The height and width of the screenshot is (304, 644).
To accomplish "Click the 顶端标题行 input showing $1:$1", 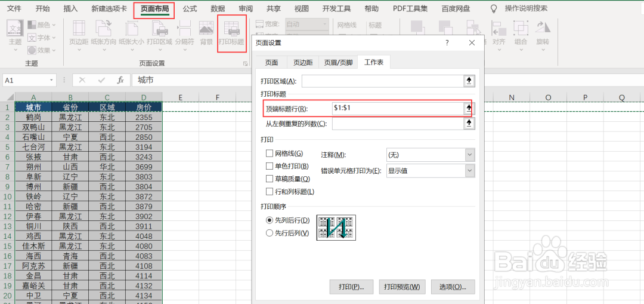I will pyautogui.click(x=398, y=109).
